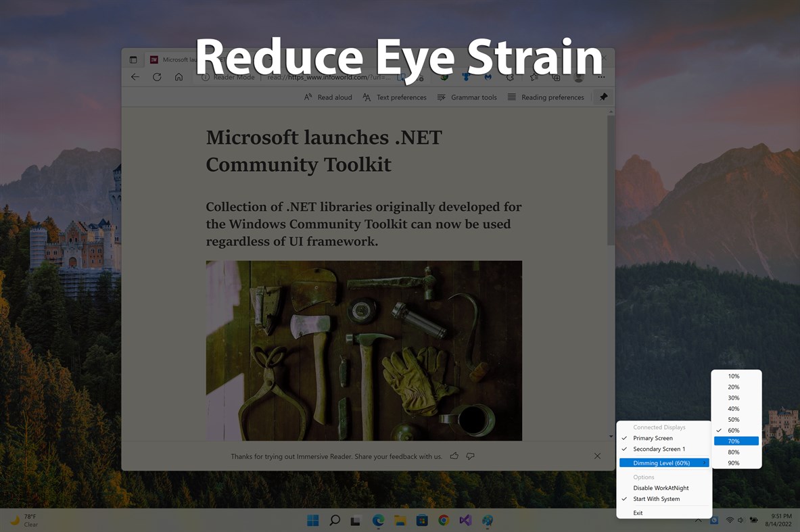This screenshot has height=532, width=800.
Task: Give thumbs up feedback on Immersive Reader
Action: tap(454, 456)
